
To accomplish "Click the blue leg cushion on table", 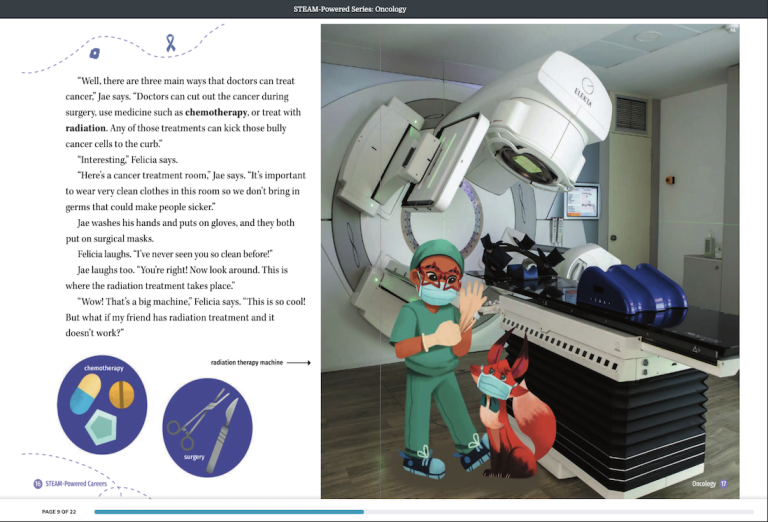I will 632,292.
